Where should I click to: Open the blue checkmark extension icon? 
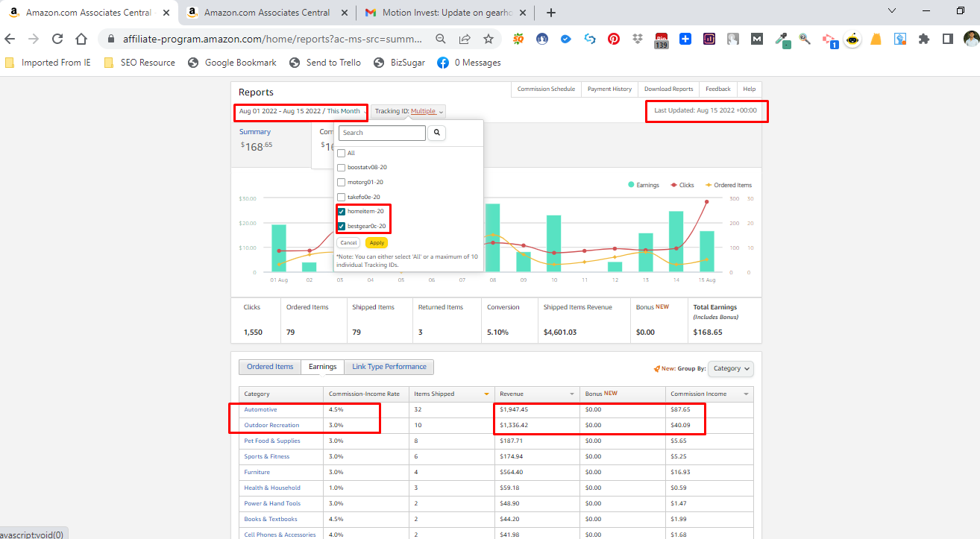566,39
